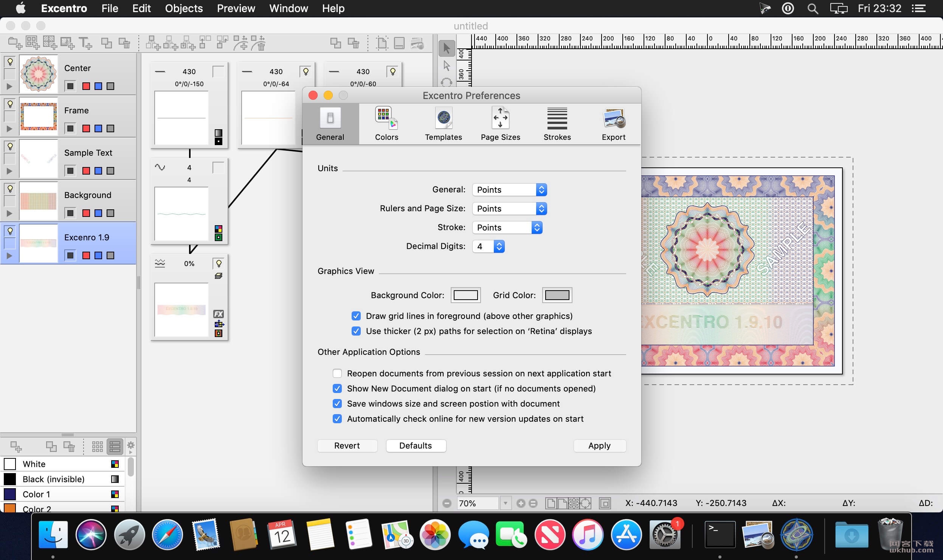Open the Stroke units dropdown
Screen dimensions: 943x560
507,227
